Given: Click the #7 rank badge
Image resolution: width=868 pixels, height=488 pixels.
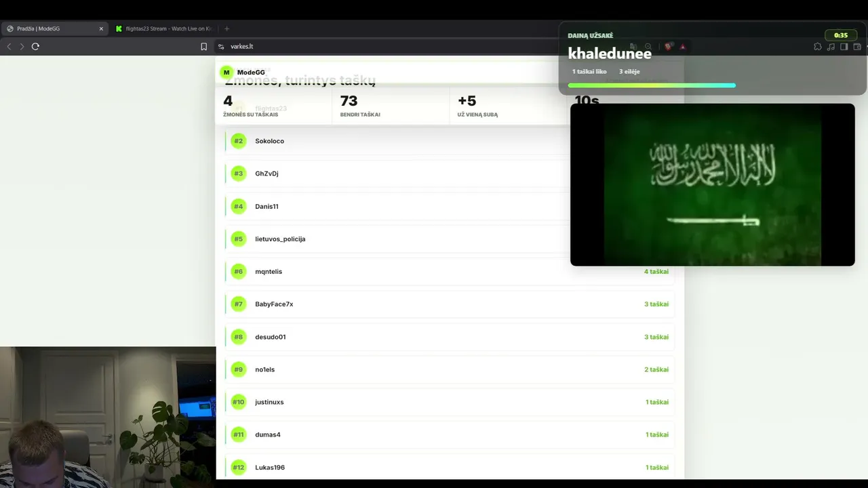Looking at the screenshot, I should (x=238, y=304).
